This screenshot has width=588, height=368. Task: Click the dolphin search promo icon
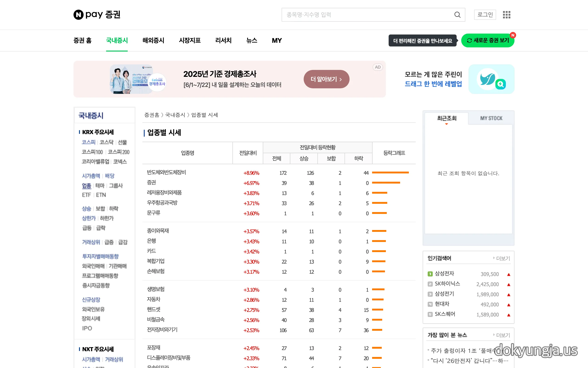[x=491, y=79]
